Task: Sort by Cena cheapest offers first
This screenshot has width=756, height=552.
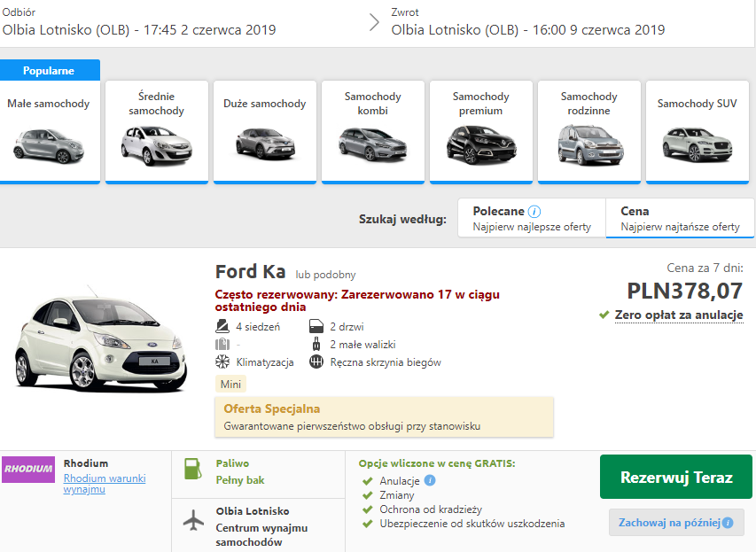Action: pyautogui.click(x=680, y=218)
